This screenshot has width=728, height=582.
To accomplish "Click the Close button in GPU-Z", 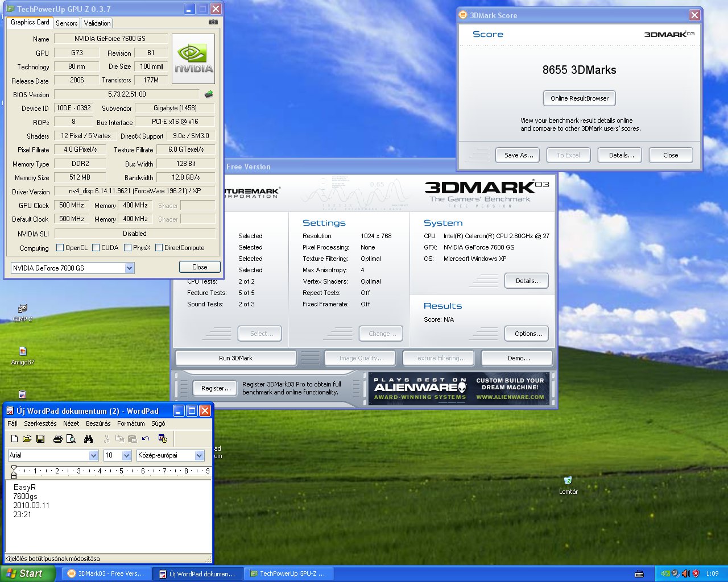I will [x=200, y=267].
